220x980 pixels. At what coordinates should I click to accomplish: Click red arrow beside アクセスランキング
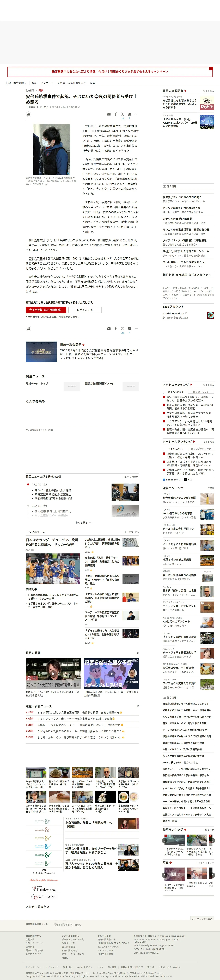click(x=191, y=385)
